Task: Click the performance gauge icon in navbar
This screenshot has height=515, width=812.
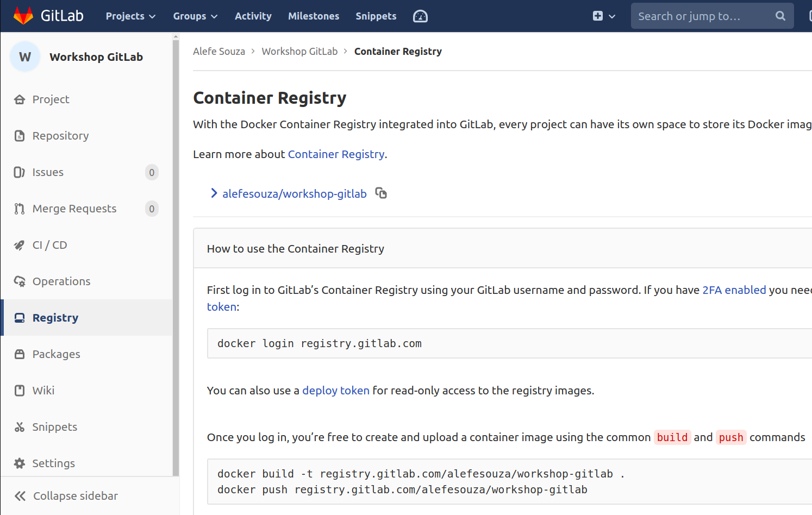Action: [x=420, y=16]
